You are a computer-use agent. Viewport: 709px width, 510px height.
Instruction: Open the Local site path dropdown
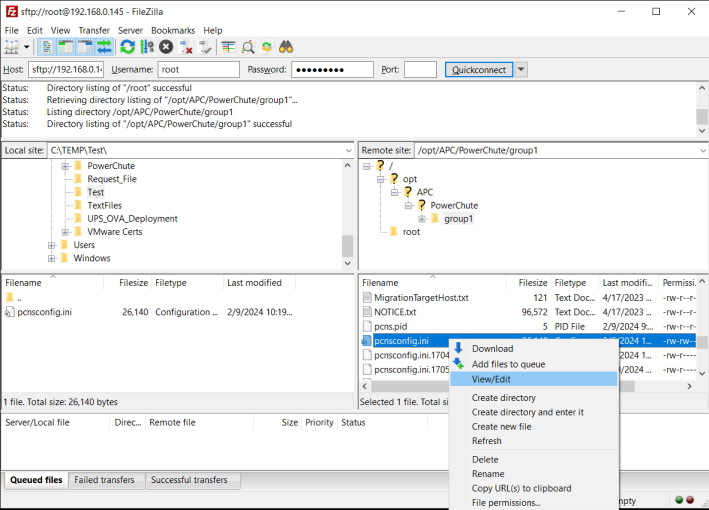coord(348,151)
